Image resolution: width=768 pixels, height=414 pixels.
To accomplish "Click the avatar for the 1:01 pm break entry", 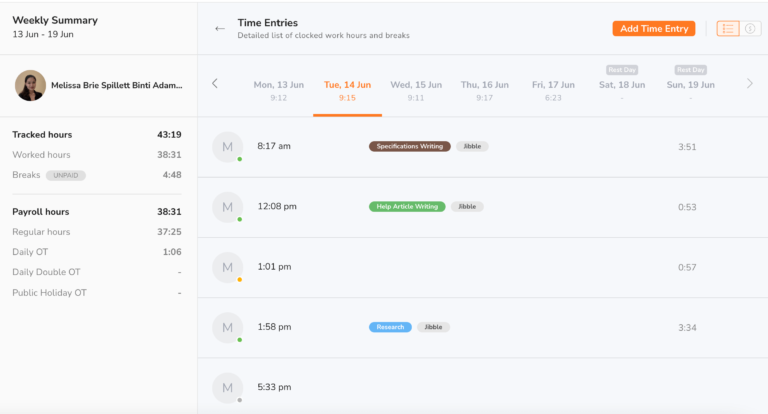I will point(227,267).
